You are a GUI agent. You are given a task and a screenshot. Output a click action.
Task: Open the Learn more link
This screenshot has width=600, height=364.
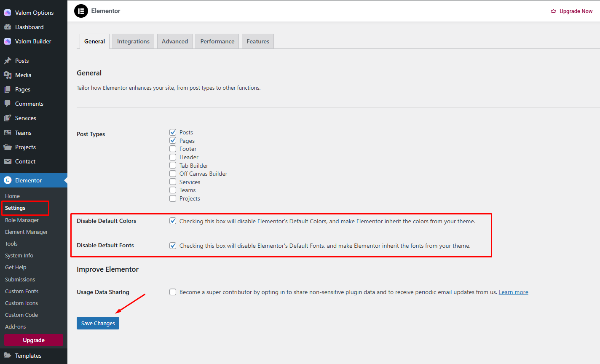[513, 292]
